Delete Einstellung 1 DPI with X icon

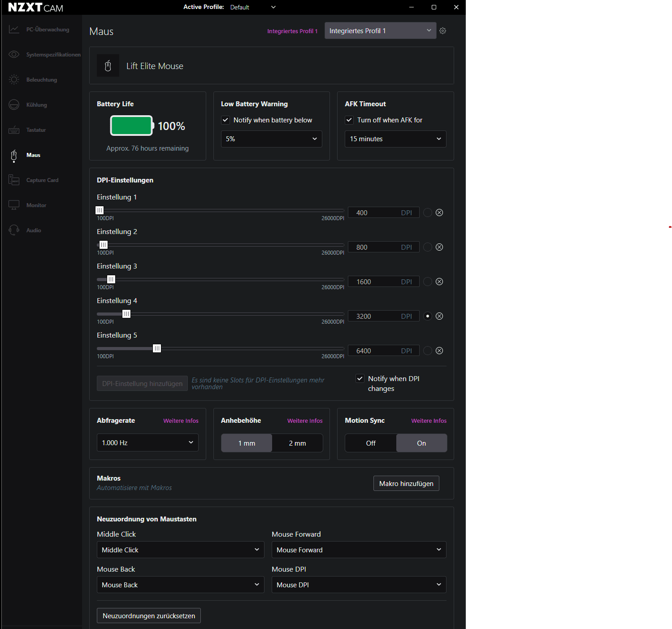pyautogui.click(x=439, y=213)
